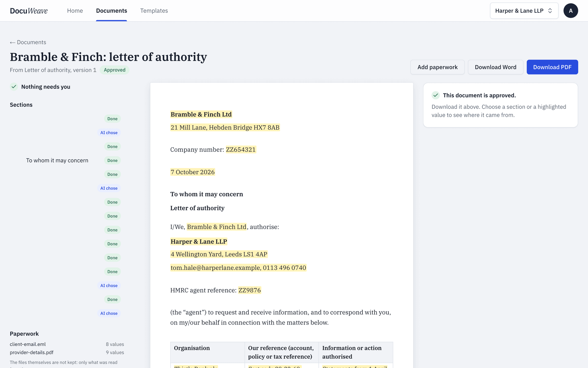This screenshot has height=368, width=588.
Task: Click highlighted email tom.hale@harperlane.example line
Action: click(x=238, y=268)
